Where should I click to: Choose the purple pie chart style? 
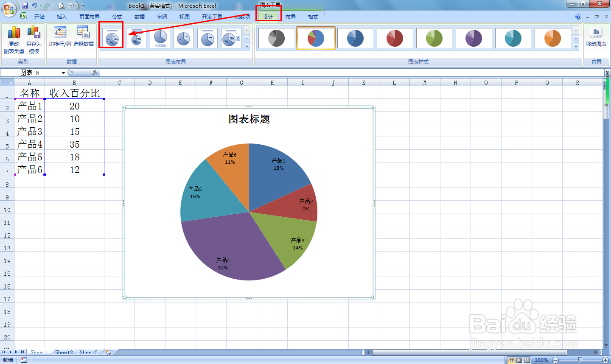[x=474, y=38]
